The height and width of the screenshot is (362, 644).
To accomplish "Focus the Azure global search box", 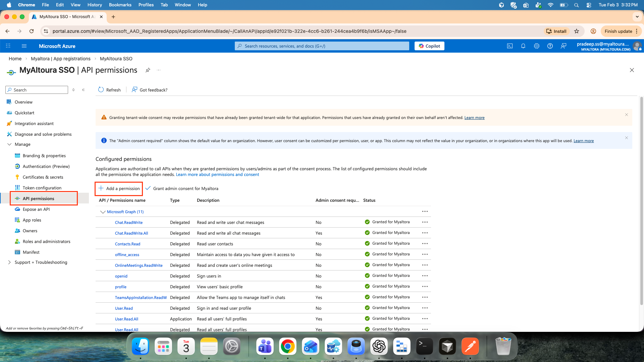I will coord(322,46).
